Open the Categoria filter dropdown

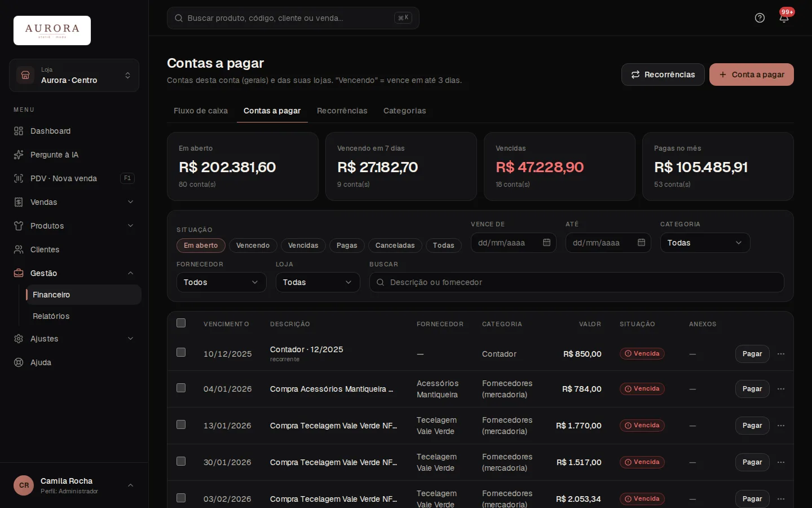[705, 243]
